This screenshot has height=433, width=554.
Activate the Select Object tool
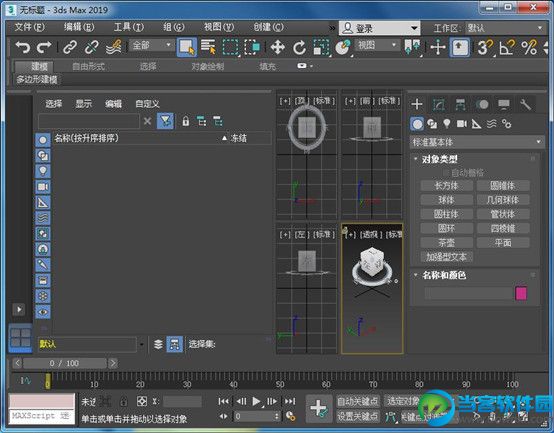187,47
